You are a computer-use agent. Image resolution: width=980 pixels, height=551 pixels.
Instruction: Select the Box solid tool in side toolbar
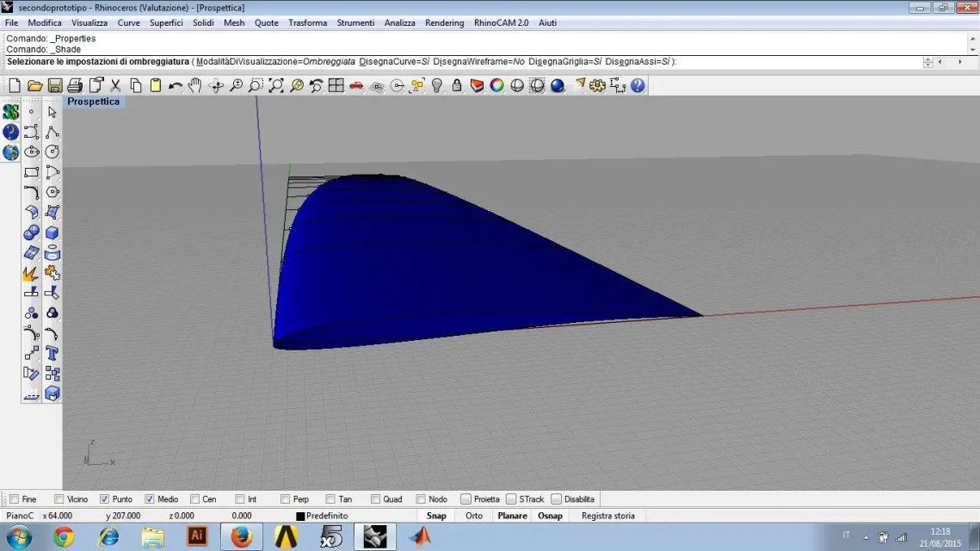(x=52, y=232)
